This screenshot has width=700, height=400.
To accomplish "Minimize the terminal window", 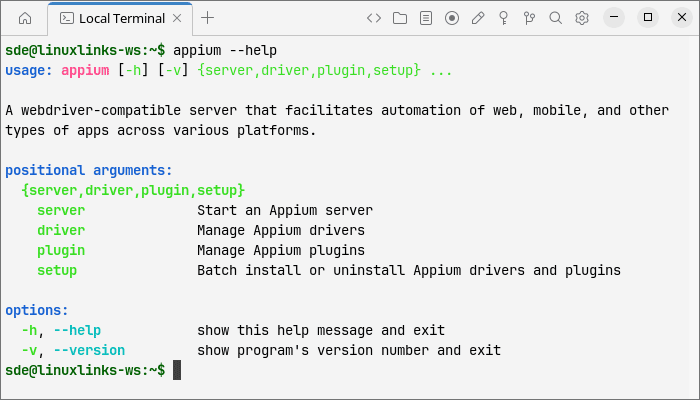I will (x=614, y=17).
